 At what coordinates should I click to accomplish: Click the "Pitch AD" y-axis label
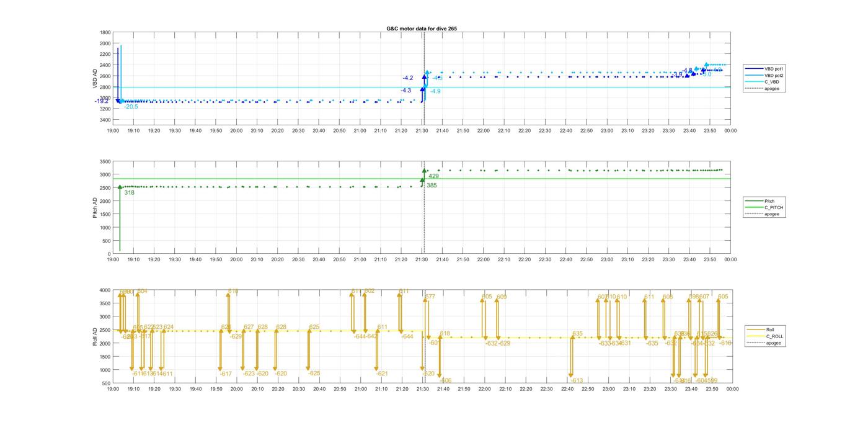click(x=95, y=207)
